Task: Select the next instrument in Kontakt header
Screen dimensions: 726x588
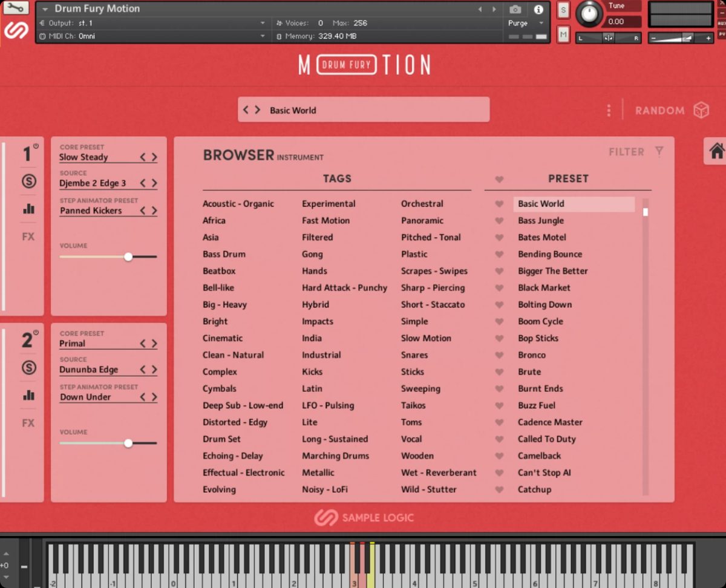Action: 494,9
